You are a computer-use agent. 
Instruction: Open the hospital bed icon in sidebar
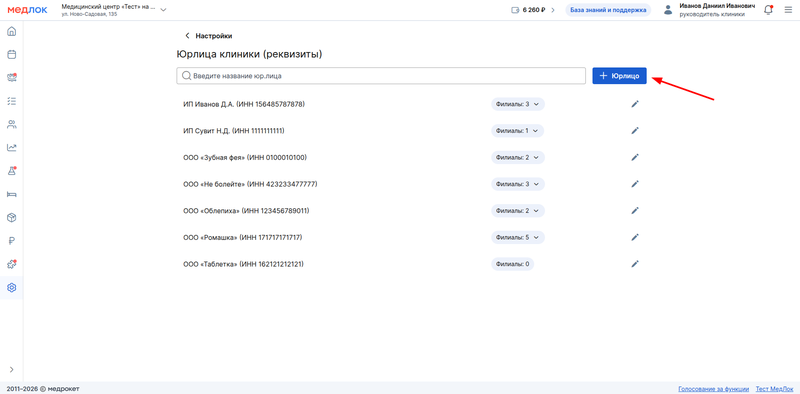coord(11,194)
